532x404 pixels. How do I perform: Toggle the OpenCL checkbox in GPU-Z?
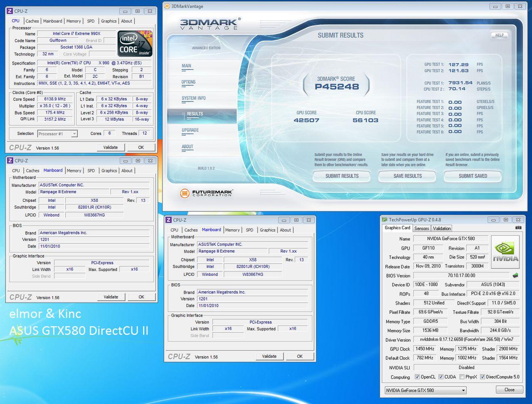417,377
